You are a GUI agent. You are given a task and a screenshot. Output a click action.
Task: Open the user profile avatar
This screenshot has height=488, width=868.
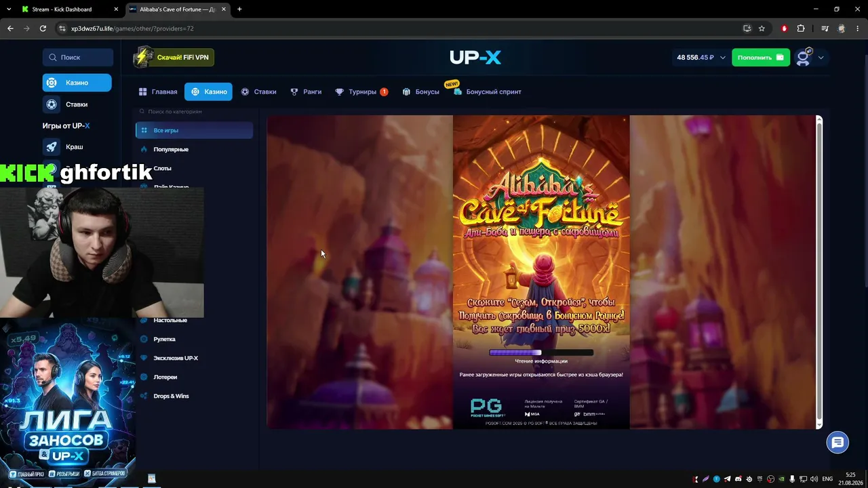point(804,58)
